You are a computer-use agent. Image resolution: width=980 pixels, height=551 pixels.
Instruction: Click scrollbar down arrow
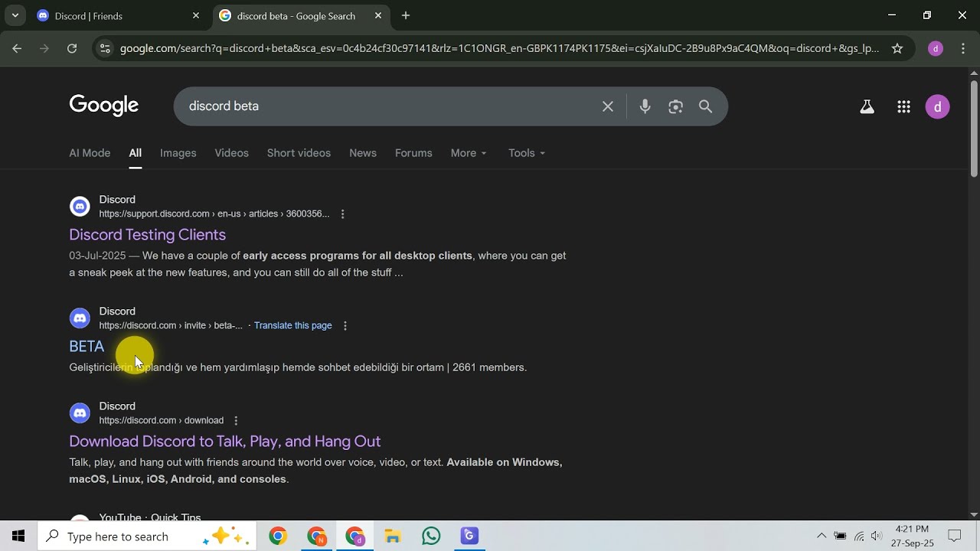click(974, 514)
